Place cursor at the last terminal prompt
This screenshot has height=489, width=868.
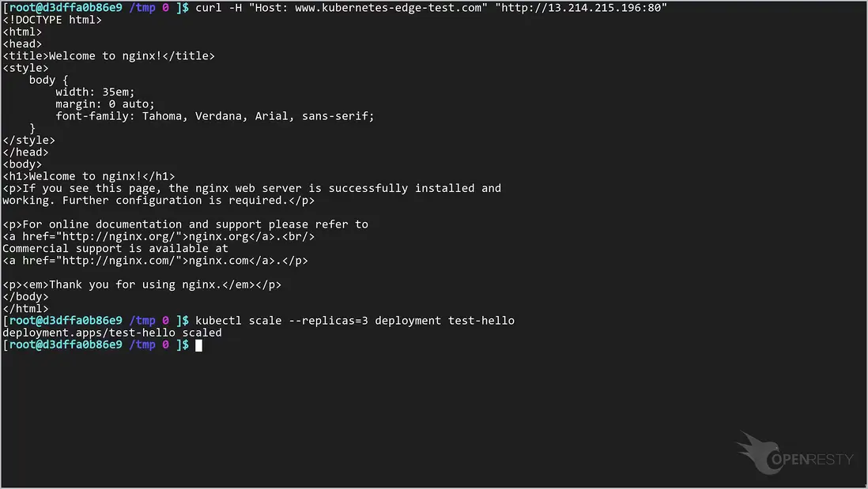point(199,345)
